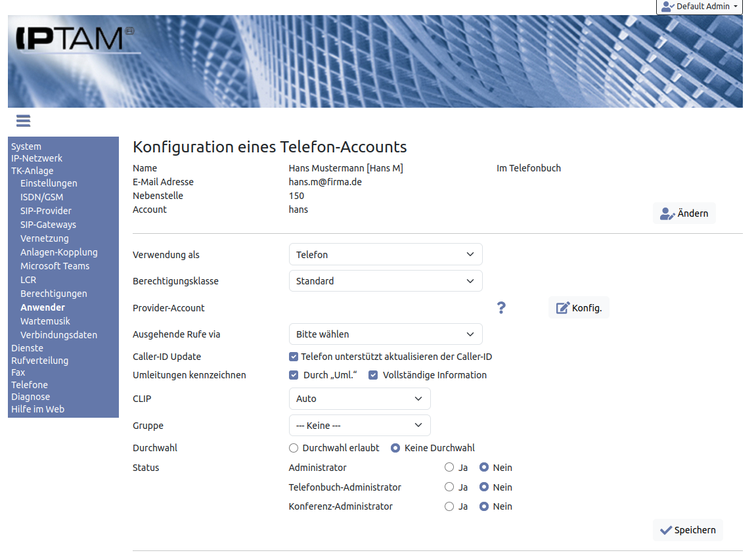Go to Microsoft Teams in sidebar

pyautogui.click(x=55, y=266)
